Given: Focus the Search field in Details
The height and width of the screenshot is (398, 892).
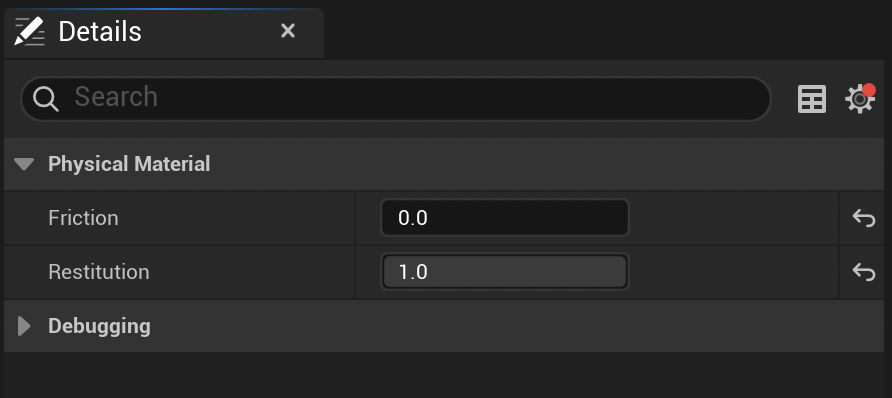Looking at the screenshot, I should (396, 99).
